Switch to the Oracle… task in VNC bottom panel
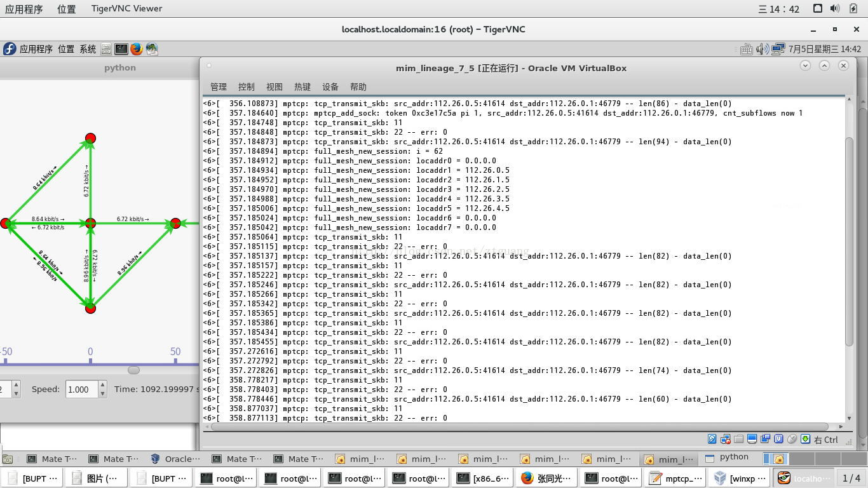Screen dimensions: 868x488 point(176,459)
